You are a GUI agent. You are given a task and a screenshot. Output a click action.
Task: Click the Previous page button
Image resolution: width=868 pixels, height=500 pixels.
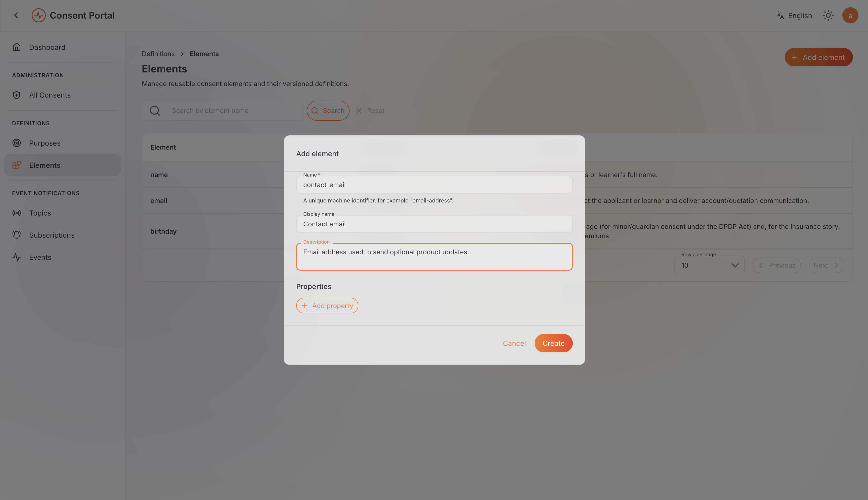coord(776,265)
